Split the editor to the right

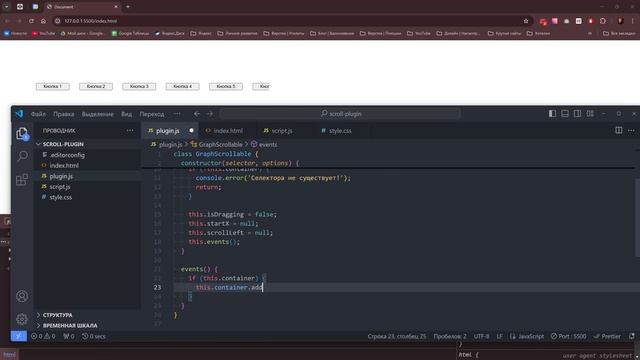(619, 130)
